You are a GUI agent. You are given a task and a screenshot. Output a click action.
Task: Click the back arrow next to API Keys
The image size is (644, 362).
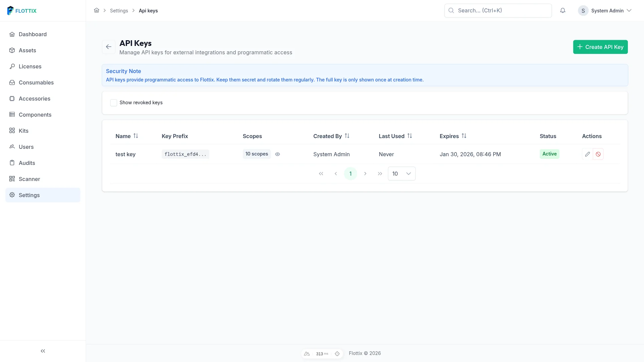(108, 47)
